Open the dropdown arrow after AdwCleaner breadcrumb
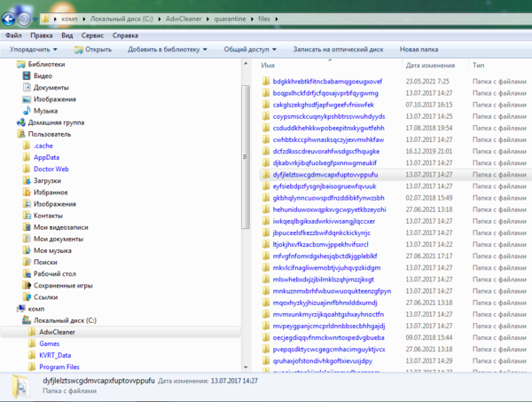The height and width of the screenshot is (402, 532). (x=207, y=19)
